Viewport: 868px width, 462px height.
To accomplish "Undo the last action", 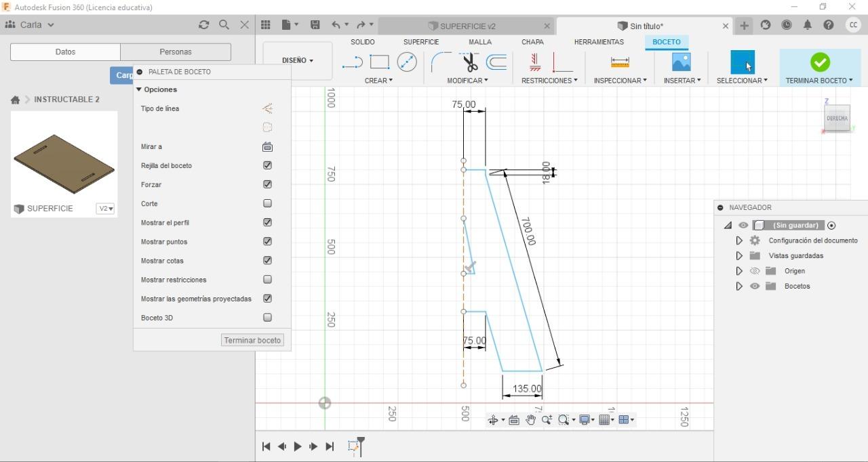I will [336, 25].
